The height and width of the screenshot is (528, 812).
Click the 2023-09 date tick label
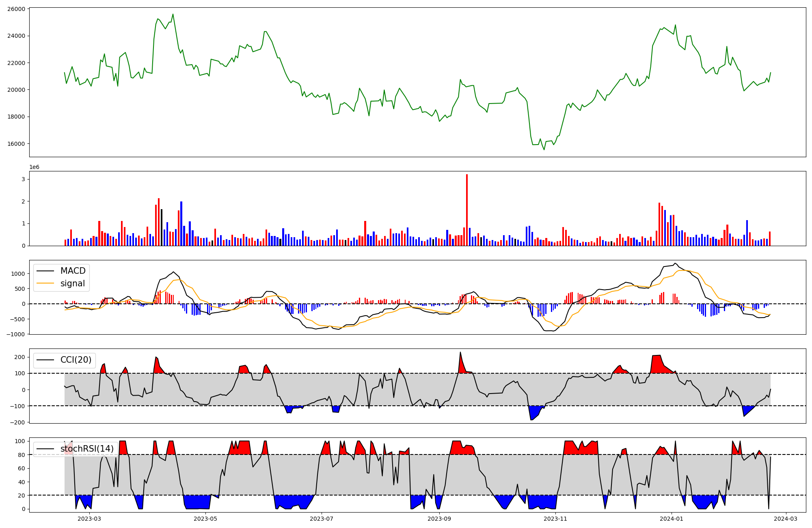click(439, 519)
